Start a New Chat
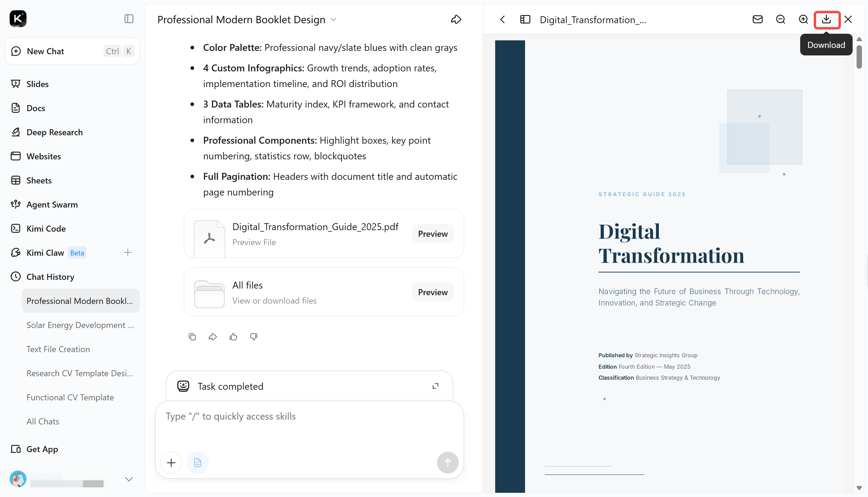Screen dimensions: 868x497 (72, 51)
